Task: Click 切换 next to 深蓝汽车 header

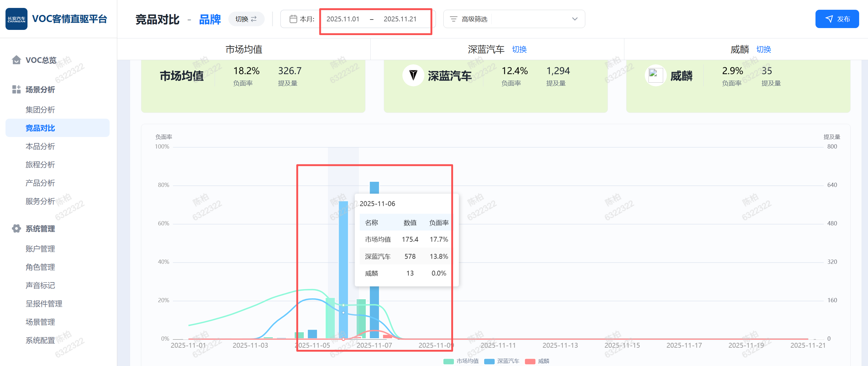Action: pos(519,49)
